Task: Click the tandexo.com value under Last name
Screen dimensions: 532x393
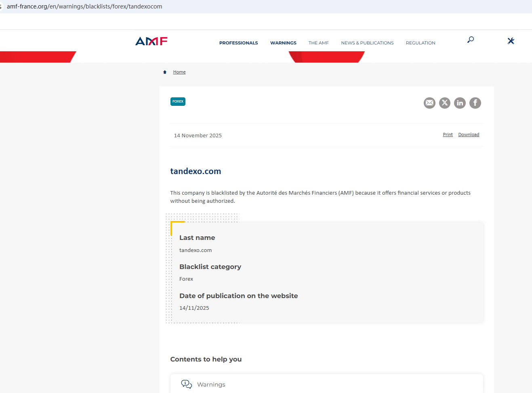Action: point(196,250)
